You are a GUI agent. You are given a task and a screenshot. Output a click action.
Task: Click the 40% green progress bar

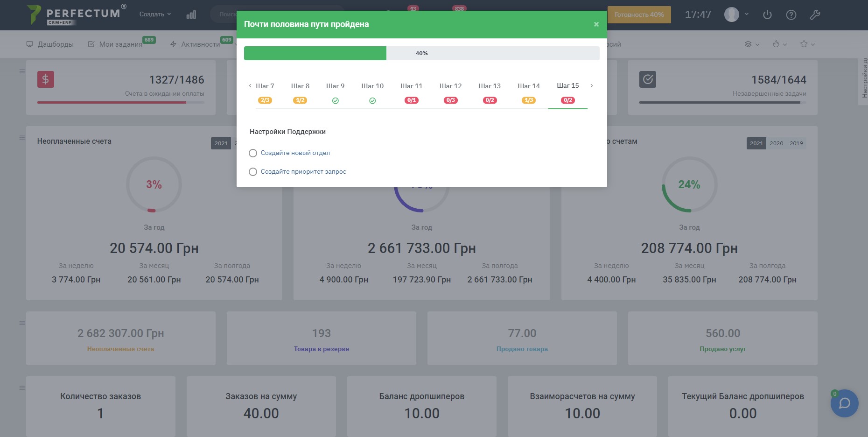(315, 53)
